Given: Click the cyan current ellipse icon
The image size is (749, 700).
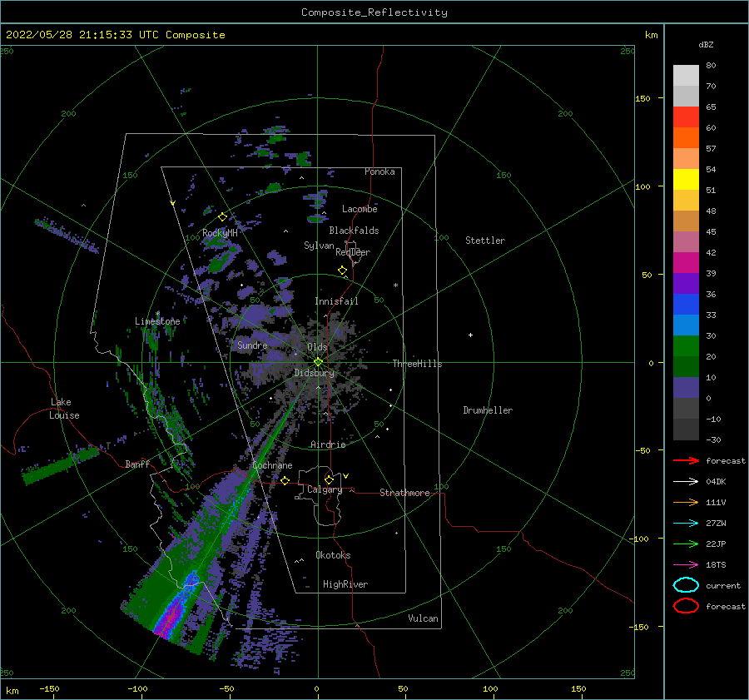Looking at the screenshot, I should tap(686, 585).
